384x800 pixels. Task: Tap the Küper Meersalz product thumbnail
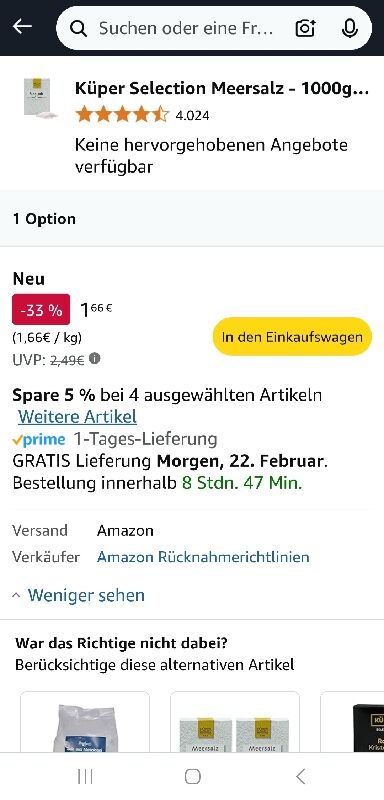39,98
